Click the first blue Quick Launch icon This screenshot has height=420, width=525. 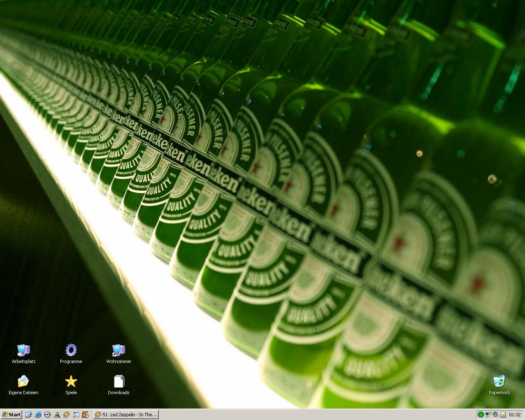tap(28, 415)
